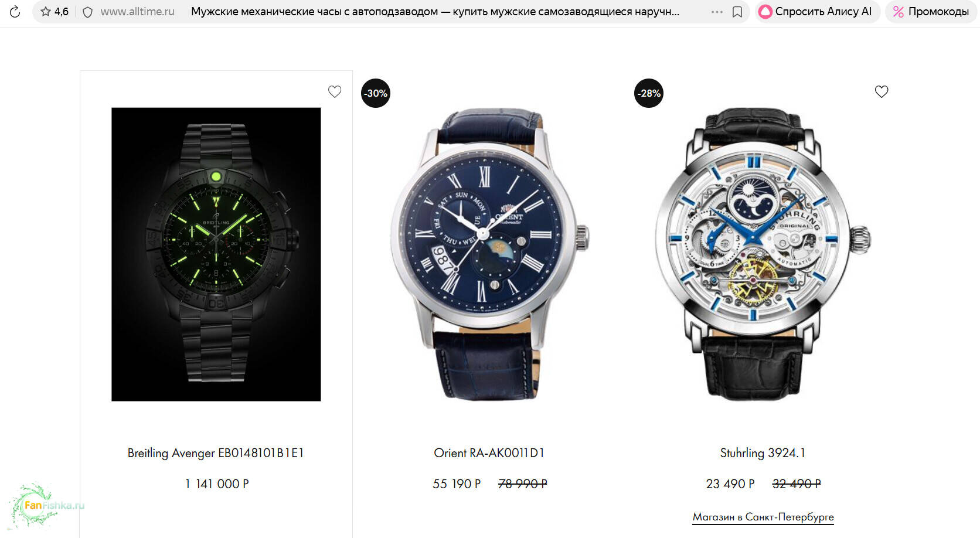The height and width of the screenshot is (538, 980).
Task: Open the site protection shield icon
Action: (87, 12)
